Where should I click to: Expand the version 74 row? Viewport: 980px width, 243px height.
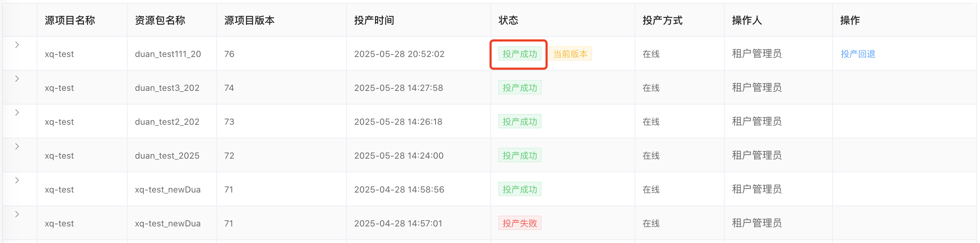17,79
